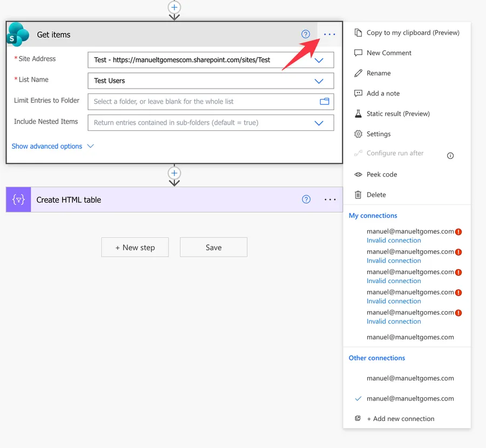The image size is (486, 448).
Task: Click the third Invalid connection link
Action: tap(394, 281)
